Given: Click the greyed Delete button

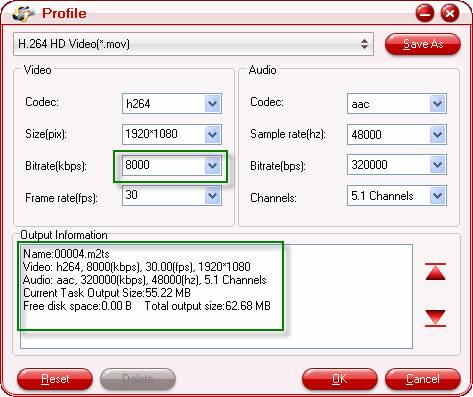Looking at the screenshot, I should [x=138, y=379].
